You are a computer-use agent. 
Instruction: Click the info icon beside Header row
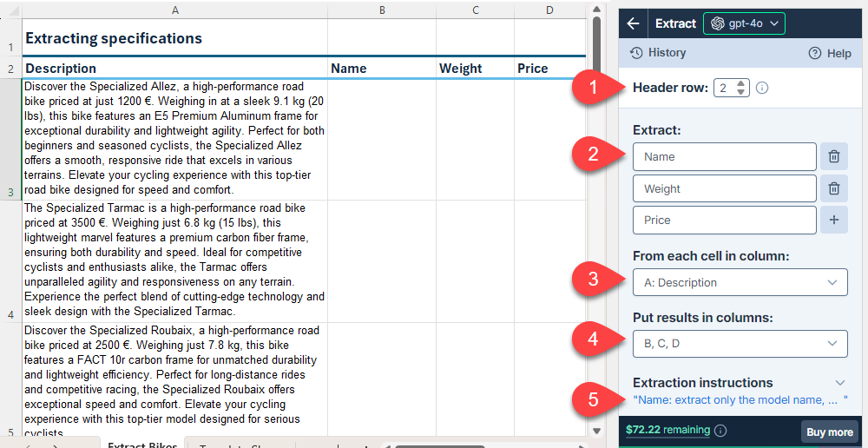(x=762, y=88)
